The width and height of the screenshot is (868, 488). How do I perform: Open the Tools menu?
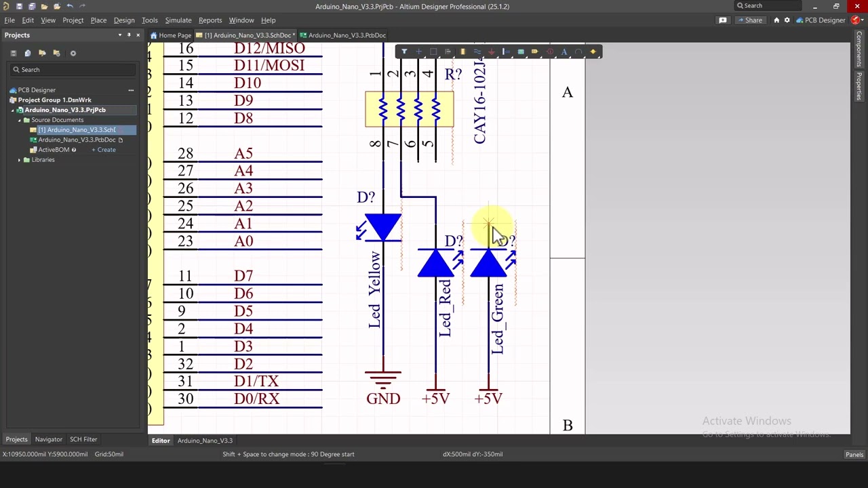coord(149,20)
